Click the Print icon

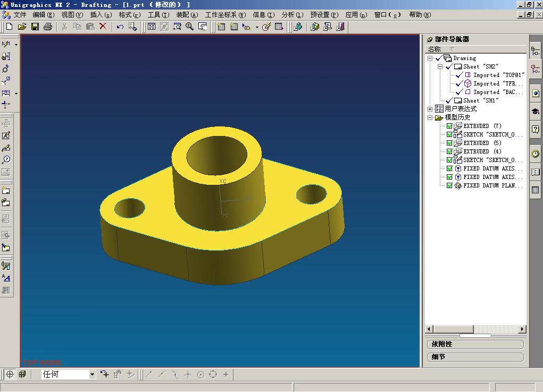(x=48, y=27)
